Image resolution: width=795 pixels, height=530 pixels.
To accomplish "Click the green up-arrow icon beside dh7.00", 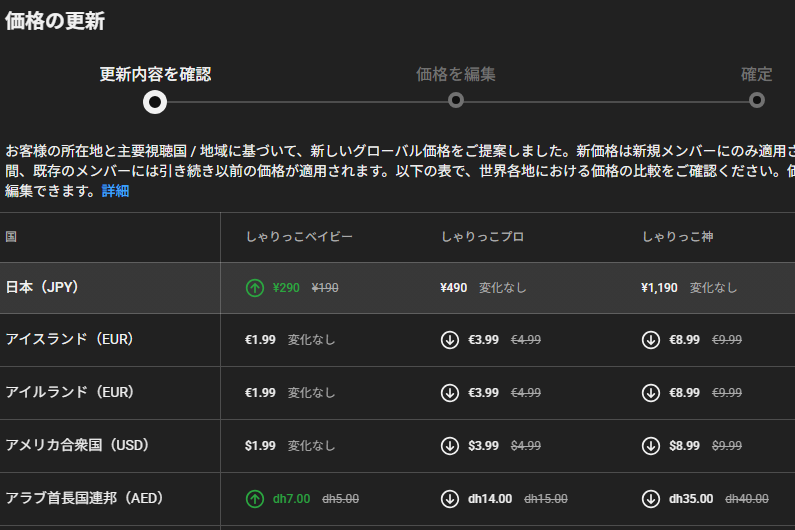I will (x=255, y=499).
